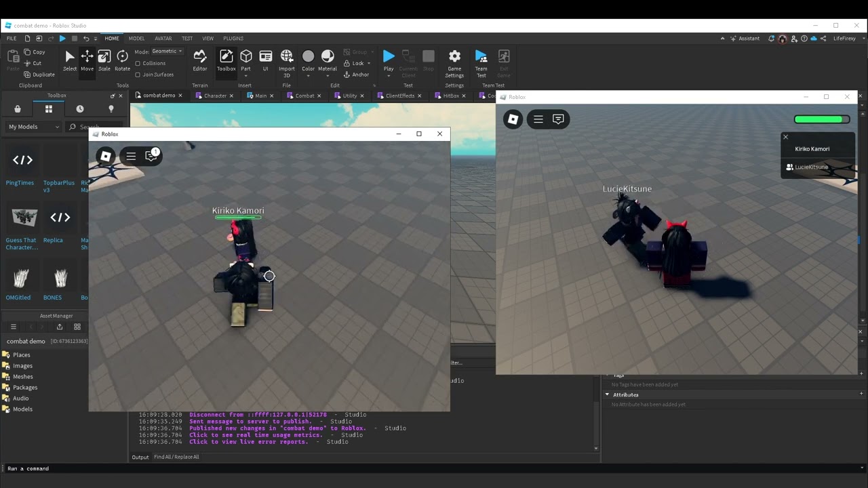Image resolution: width=868 pixels, height=488 pixels.
Task: Click the Play test button
Action: 389,60
